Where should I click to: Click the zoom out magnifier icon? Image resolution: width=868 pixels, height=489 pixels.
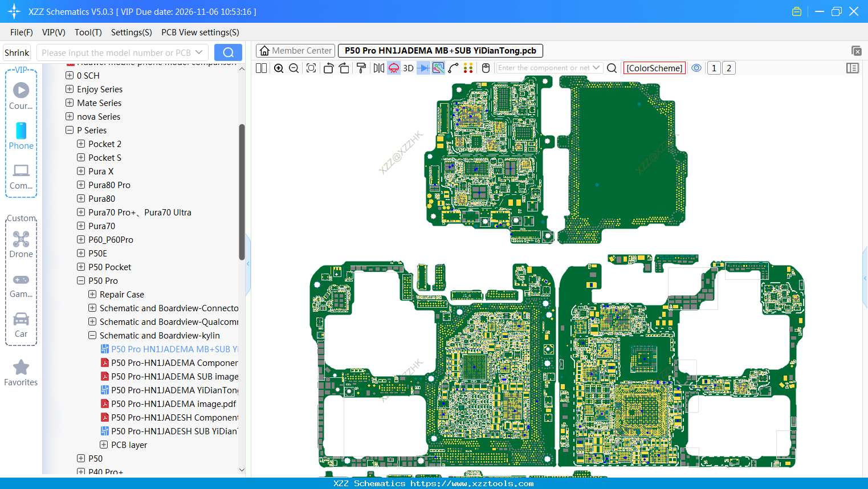point(294,68)
